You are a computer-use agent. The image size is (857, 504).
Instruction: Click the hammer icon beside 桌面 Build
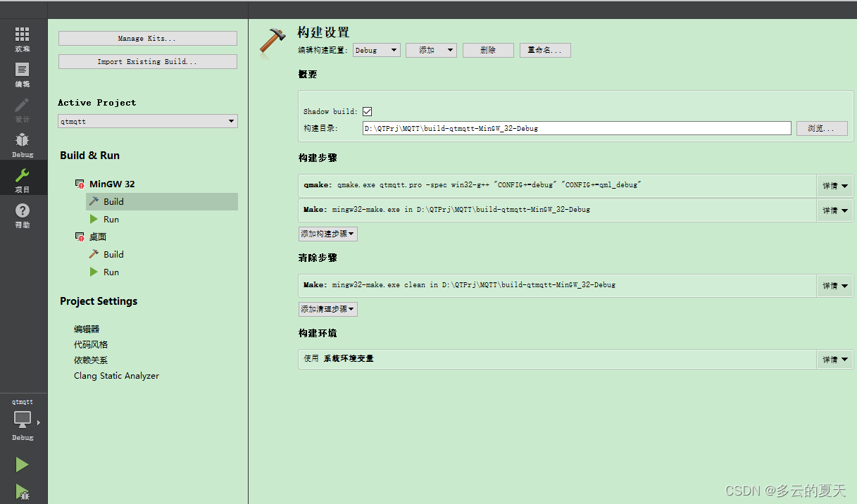point(94,254)
